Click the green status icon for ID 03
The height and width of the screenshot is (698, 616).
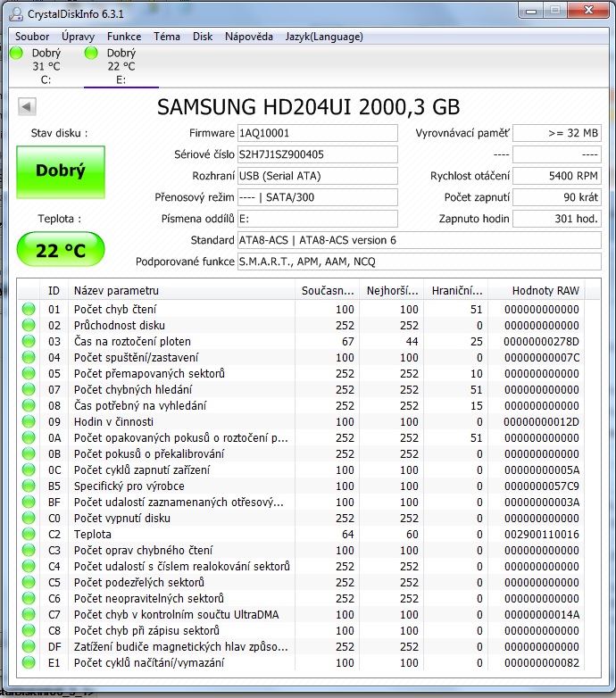click(x=29, y=341)
